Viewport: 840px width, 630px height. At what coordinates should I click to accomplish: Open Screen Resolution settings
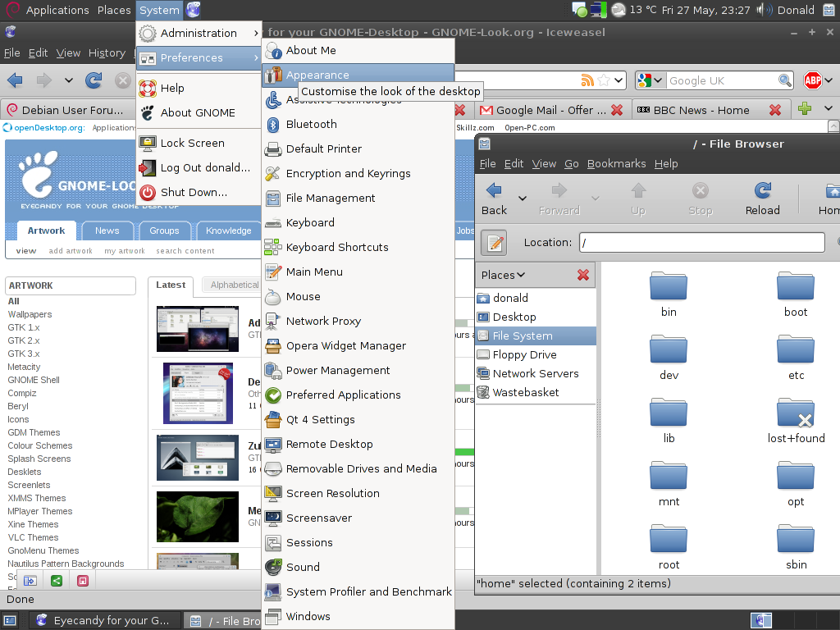tap(358, 494)
